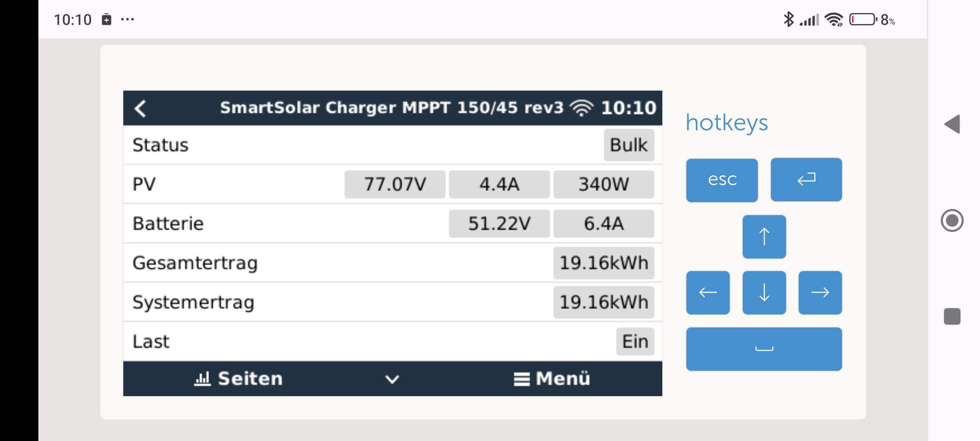Tap the up arrow hotkey
This screenshot has height=441, width=980.
[x=764, y=237]
